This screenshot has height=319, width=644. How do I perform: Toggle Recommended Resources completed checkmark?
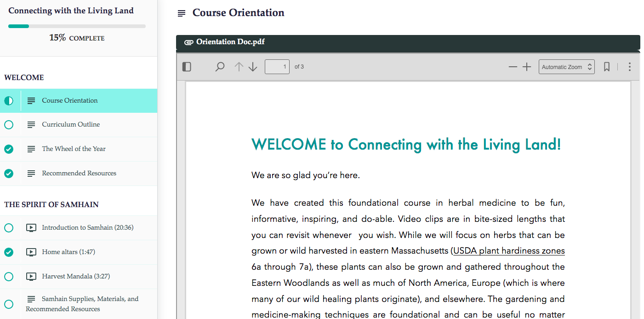point(9,174)
